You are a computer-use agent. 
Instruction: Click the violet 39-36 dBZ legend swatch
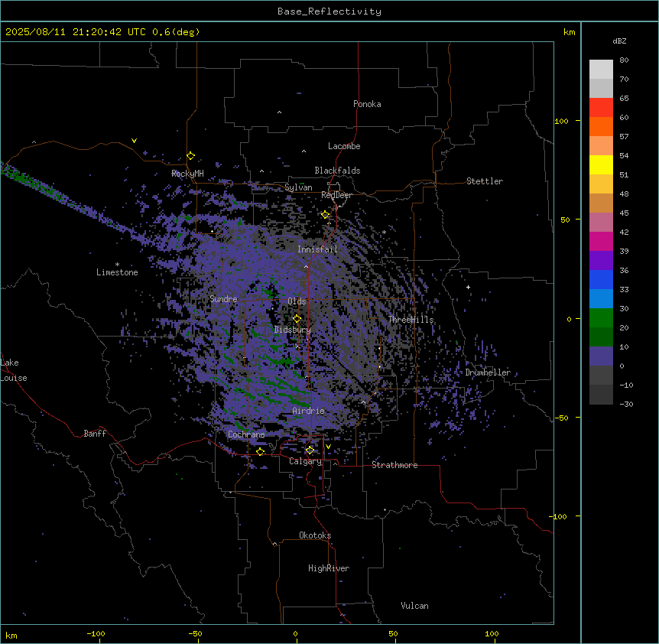601,261
